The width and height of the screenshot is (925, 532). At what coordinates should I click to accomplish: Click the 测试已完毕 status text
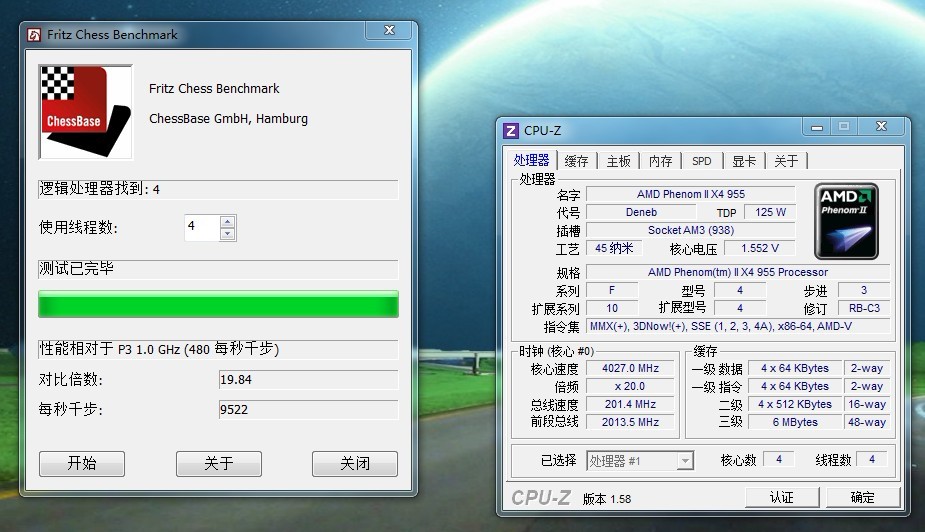tap(76, 268)
